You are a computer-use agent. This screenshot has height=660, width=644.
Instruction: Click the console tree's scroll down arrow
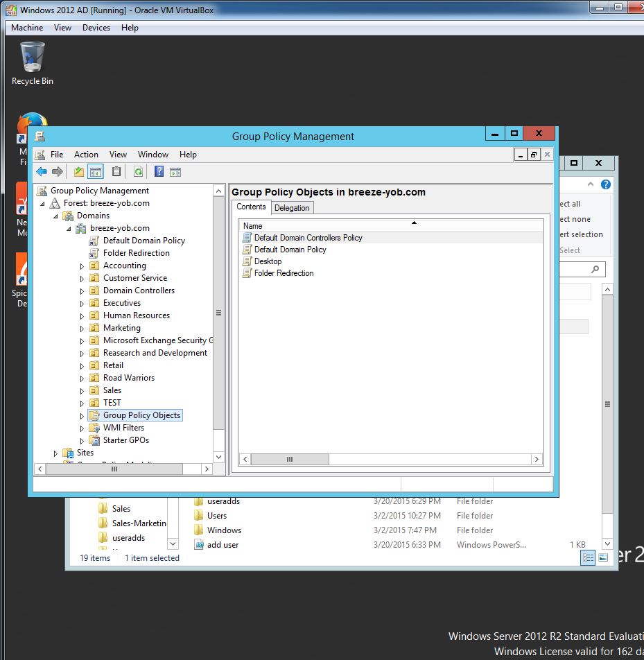(218, 457)
